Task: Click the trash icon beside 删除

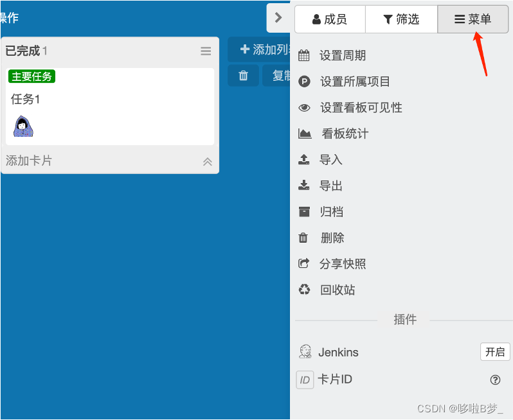Action: (x=303, y=238)
